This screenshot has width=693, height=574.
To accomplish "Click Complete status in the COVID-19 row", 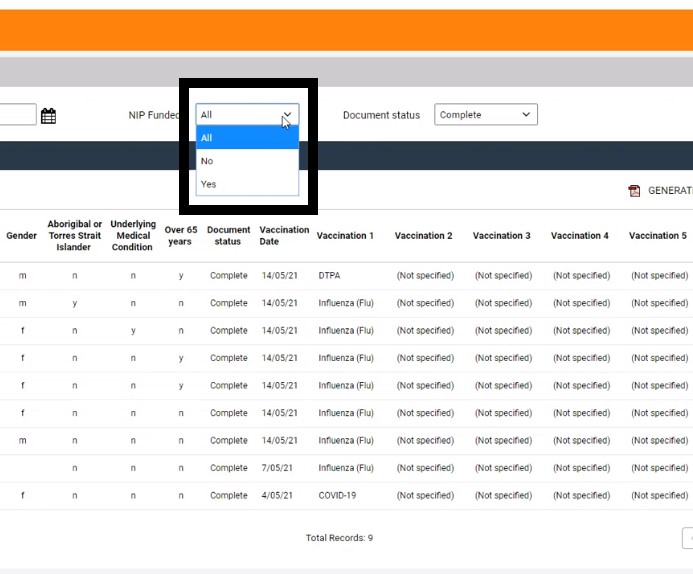I will (x=228, y=495).
